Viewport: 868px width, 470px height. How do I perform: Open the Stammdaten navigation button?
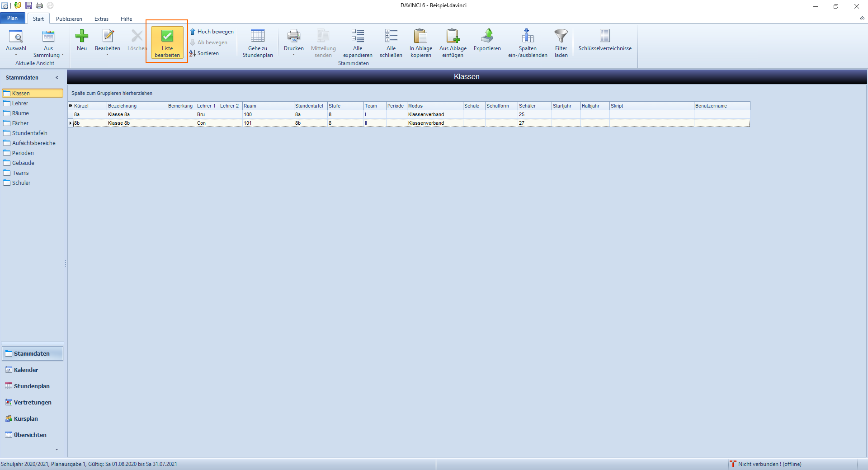[33, 353]
